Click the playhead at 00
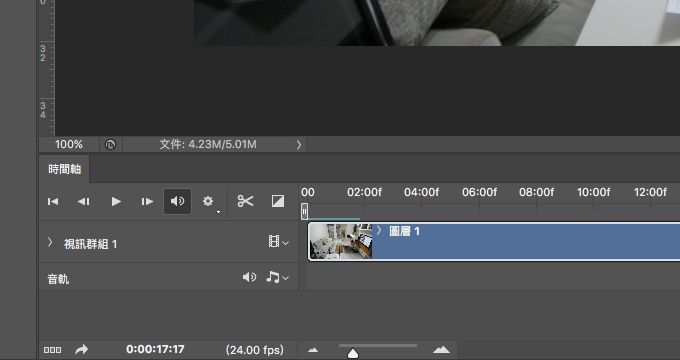Image resolution: width=680 pixels, height=360 pixels. 304,211
